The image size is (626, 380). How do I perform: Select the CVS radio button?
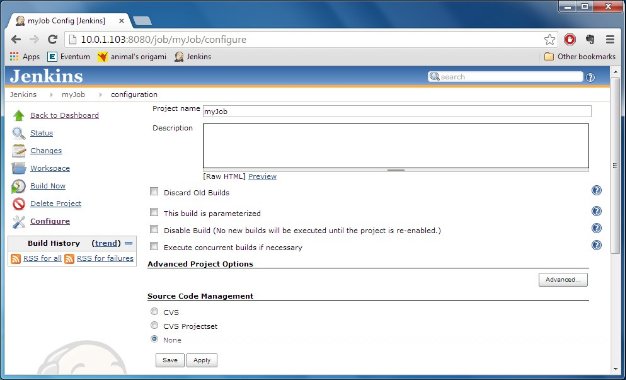click(154, 311)
